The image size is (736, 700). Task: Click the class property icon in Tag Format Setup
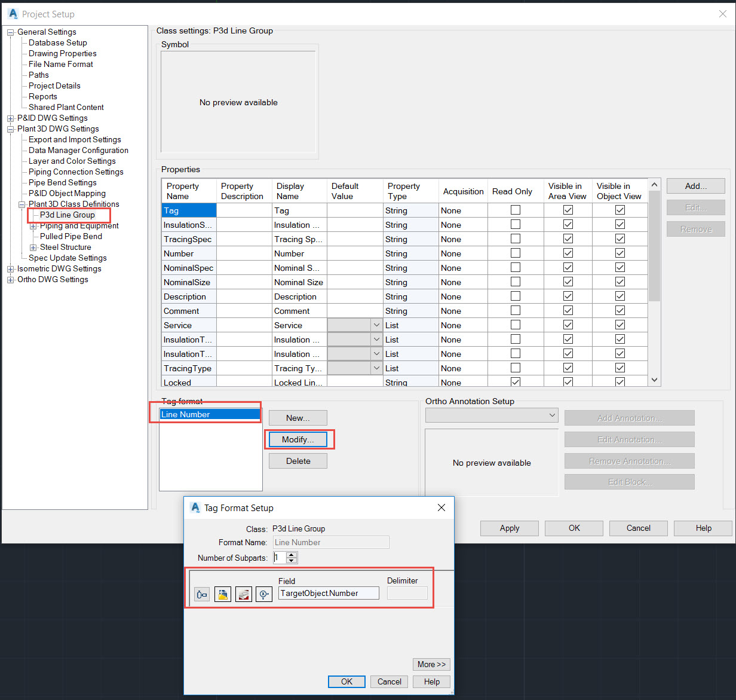201,594
